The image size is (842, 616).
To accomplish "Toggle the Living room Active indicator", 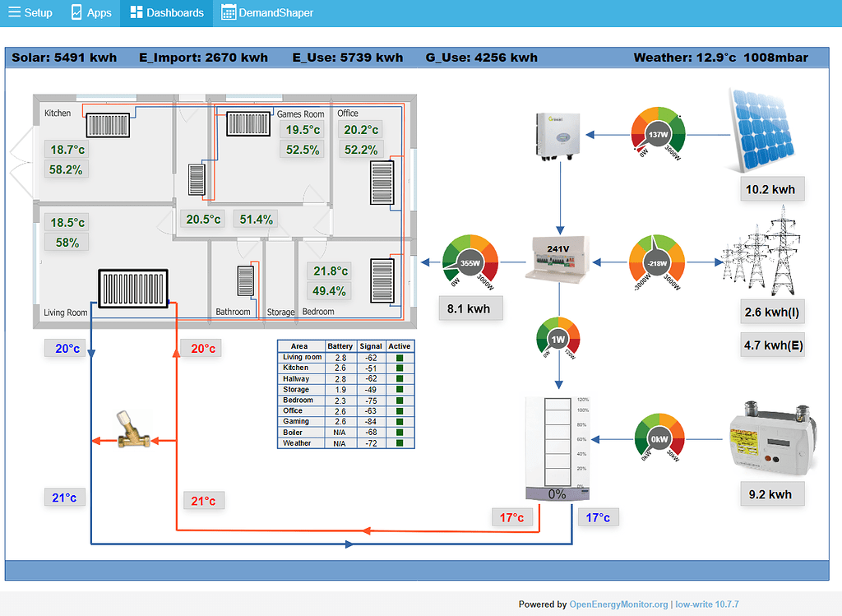I will tap(400, 357).
